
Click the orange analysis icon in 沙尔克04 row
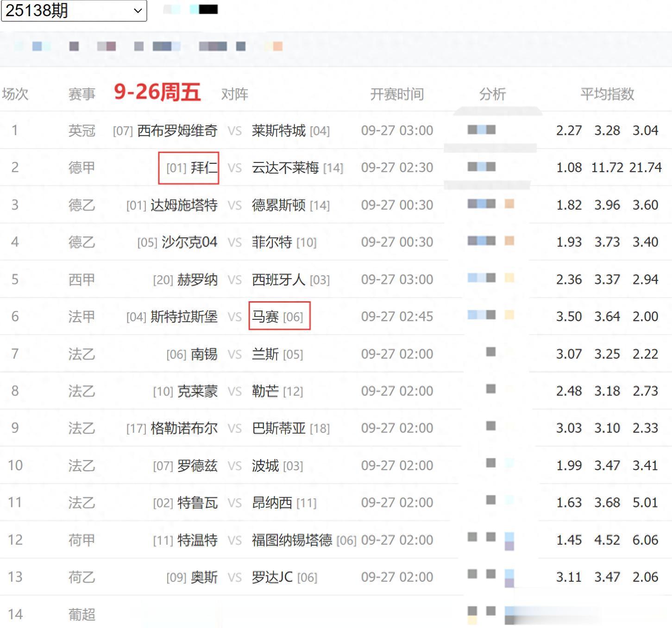(x=509, y=241)
